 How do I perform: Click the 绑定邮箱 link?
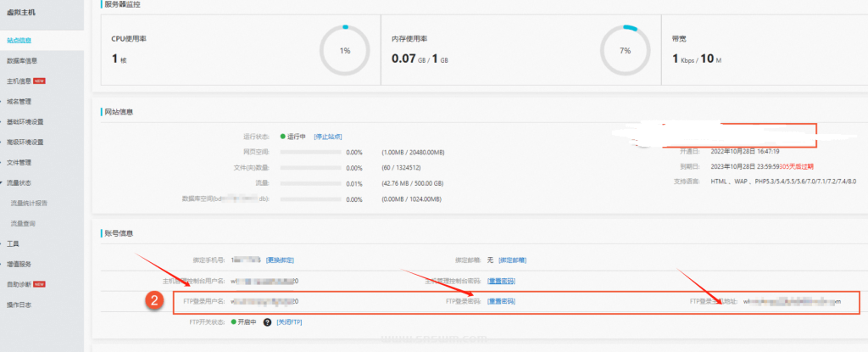(512, 260)
